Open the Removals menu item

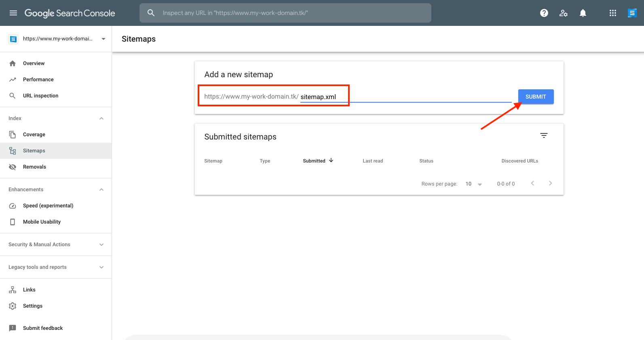(x=56, y=167)
